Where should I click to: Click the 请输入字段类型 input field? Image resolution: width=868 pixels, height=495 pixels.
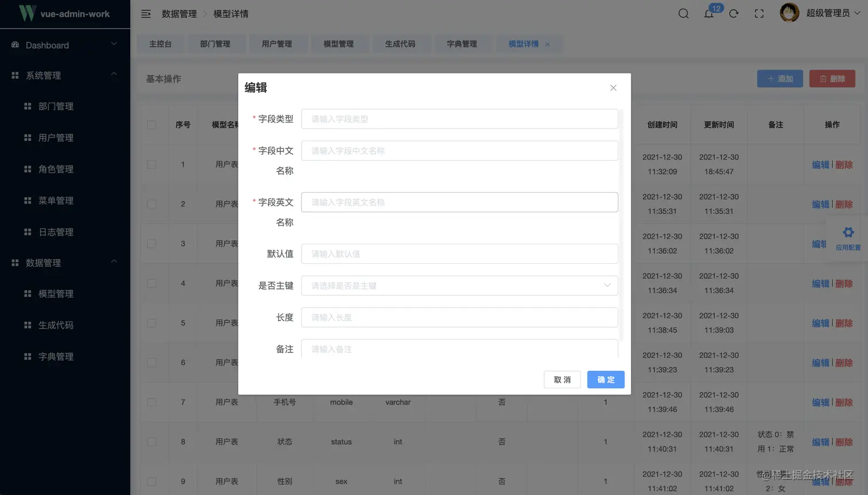pos(459,119)
